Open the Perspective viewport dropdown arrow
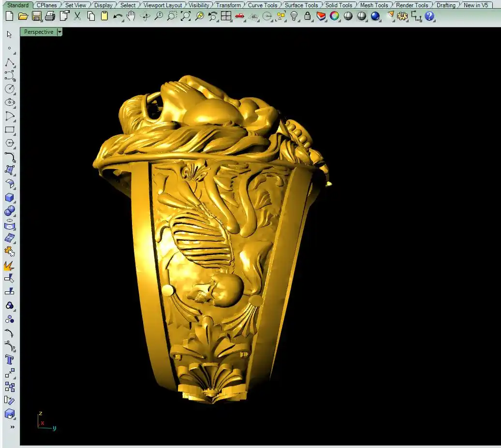This screenshot has width=501, height=448. (x=59, y=32)
